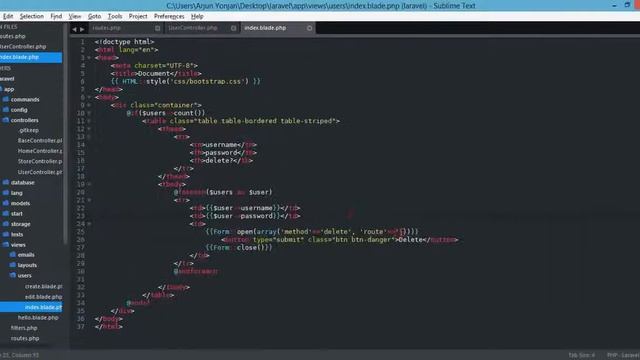Click the commands folder icon
Viewport: 640px width, 360px height.
tap(6, 99)
